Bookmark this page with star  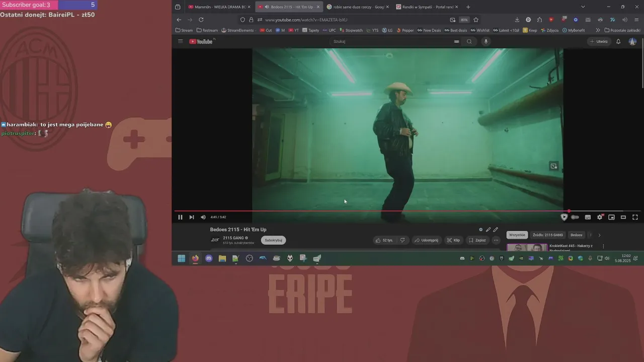tap(476, 20)
